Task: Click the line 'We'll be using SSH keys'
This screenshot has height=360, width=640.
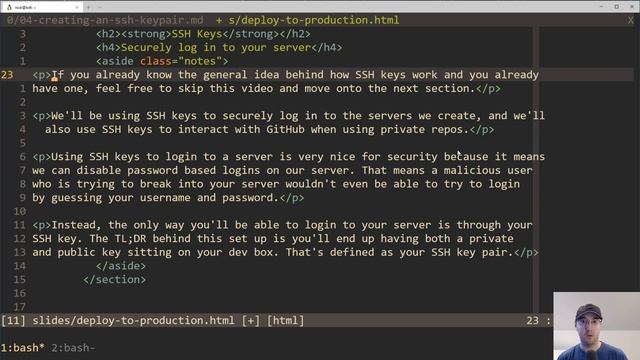Action: click(x=288, y=116)
